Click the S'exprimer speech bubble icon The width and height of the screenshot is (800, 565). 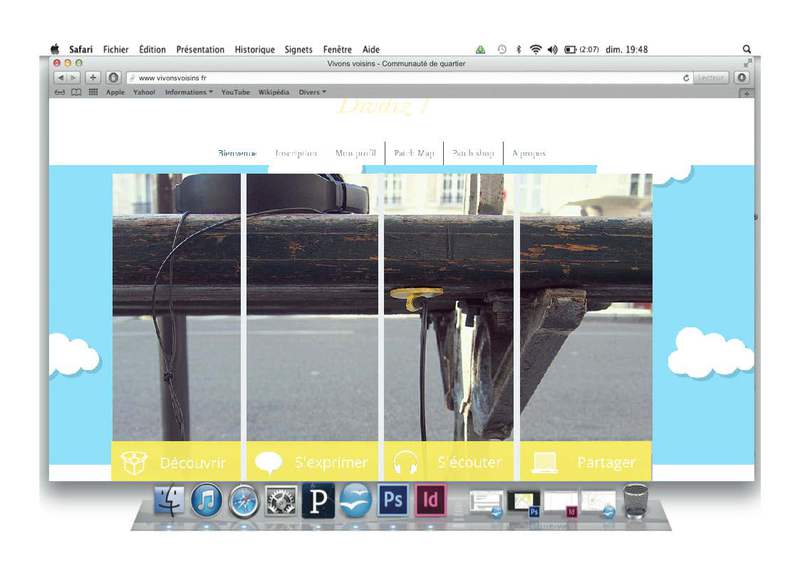[x=268, y=463]
